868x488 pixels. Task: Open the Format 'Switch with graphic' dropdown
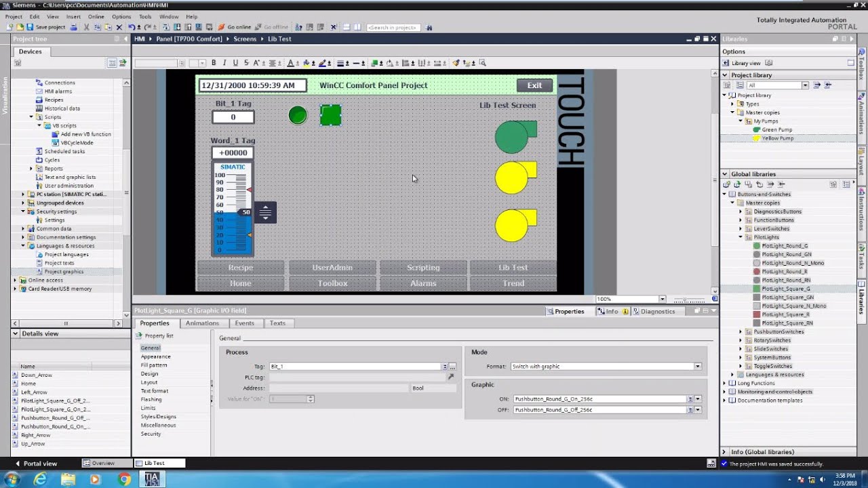[697, 367]
